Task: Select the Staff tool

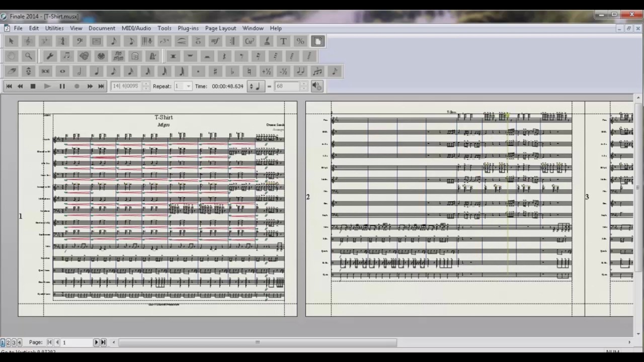Action: pyautogui.click(x=28, y=41)
